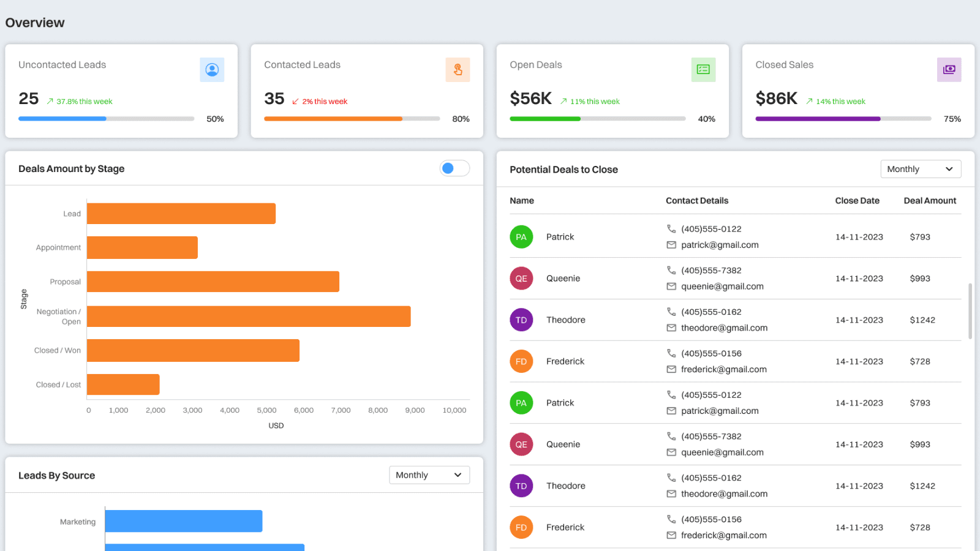Image resolution: width=980 pixels, height=551 pixels.
Task: Click the Uncontacted Leads user icon
Action: (212, 70)
